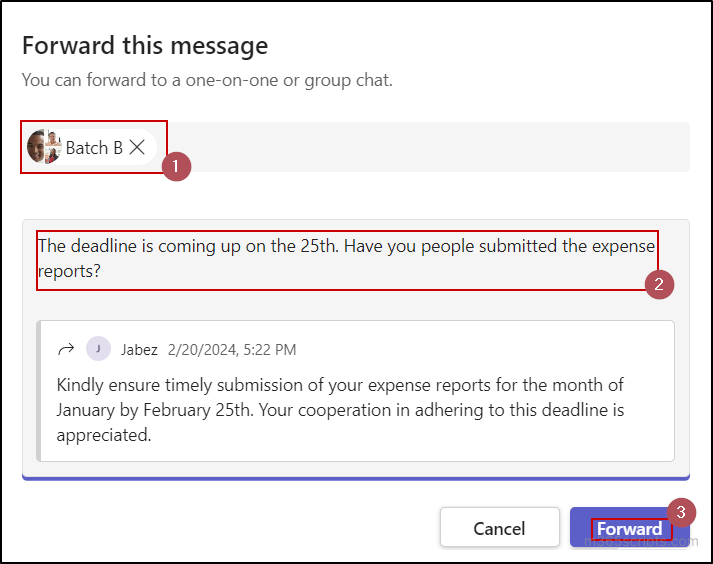Click the word 'Kindly' in quoted message

[x=80, y=385]
